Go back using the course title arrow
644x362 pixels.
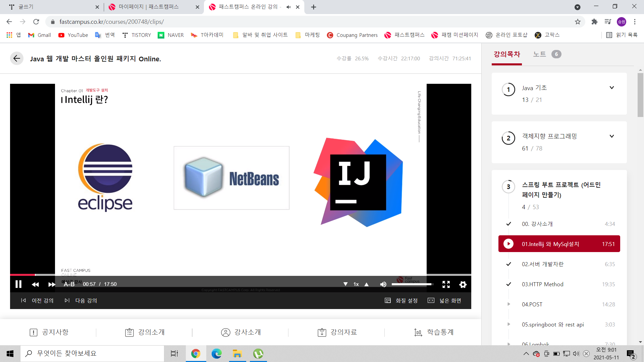click(x=16, y=59)
